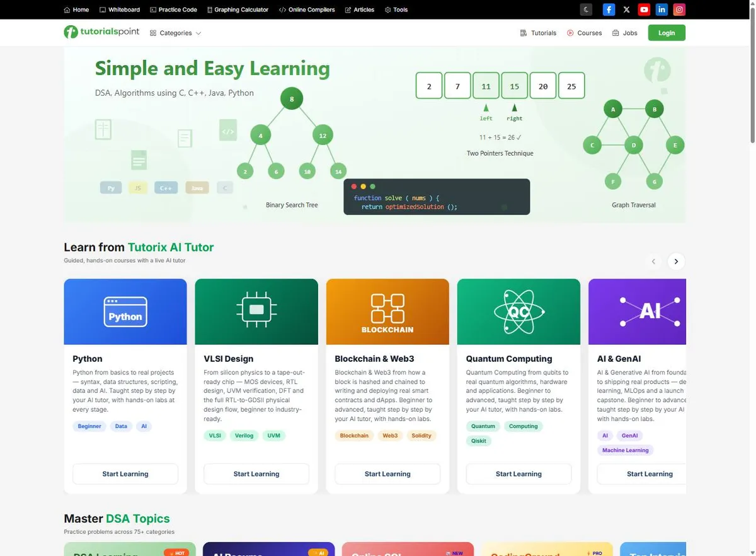This screenshot has height=556, width=756.
Task: Start Learning the VLSI Design course
Action: click(x=256, y=474)
